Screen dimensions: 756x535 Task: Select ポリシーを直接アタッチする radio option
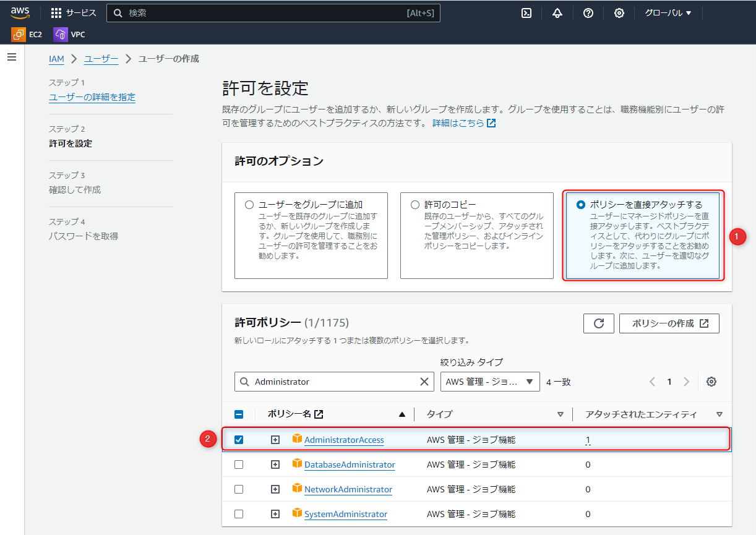581,205
